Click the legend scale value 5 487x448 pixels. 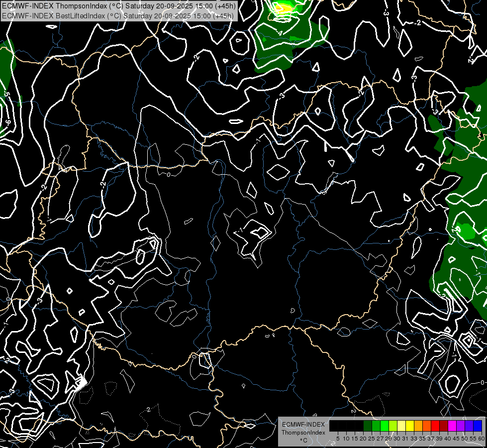pyautogui.click(x=338, y=439)
